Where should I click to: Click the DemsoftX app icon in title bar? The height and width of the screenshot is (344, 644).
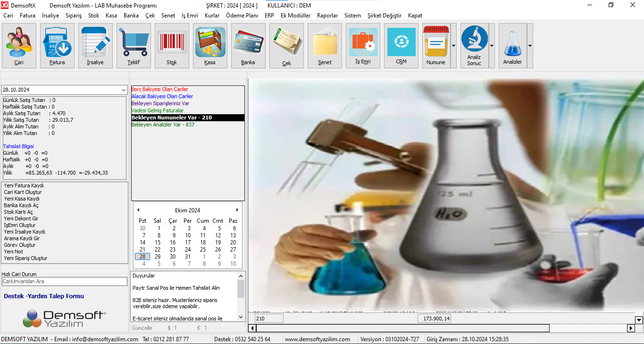click(5, 5)
